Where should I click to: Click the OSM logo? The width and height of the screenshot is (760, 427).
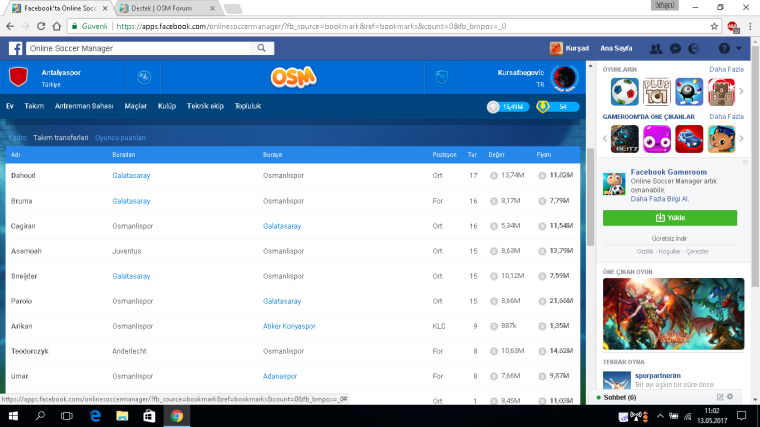tap(293, 77)
